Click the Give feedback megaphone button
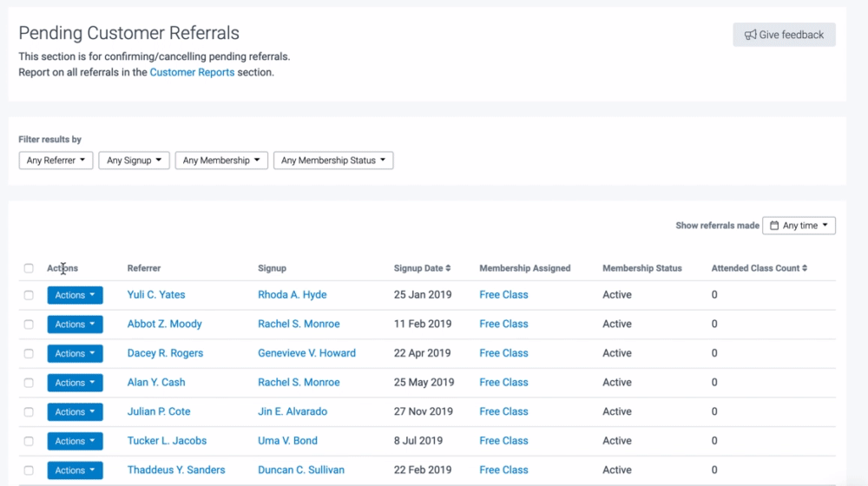Image resolution: width=868 pixels, height=486 pixels. [784, 35]
